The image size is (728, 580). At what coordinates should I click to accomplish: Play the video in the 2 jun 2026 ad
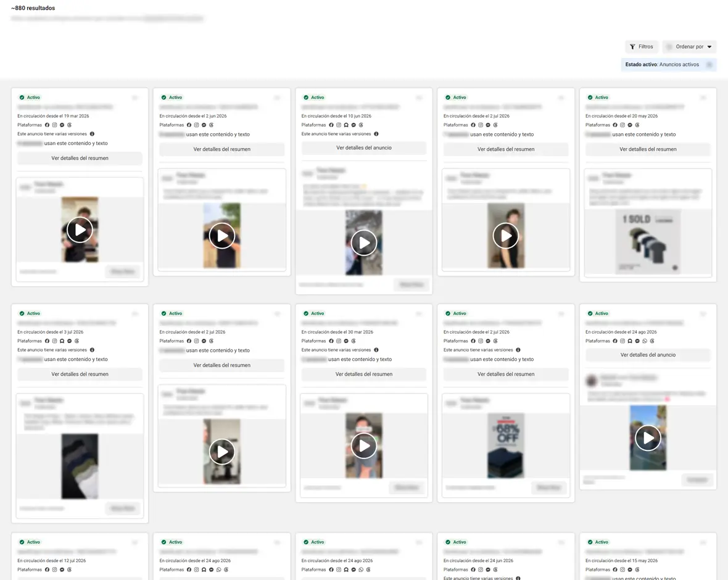point(222,236)
